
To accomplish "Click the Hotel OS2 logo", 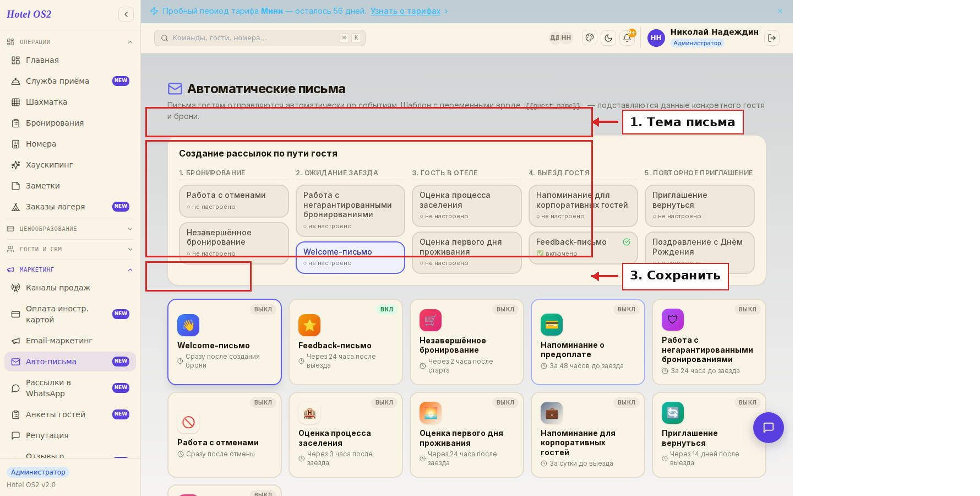I will pos(29,14).
